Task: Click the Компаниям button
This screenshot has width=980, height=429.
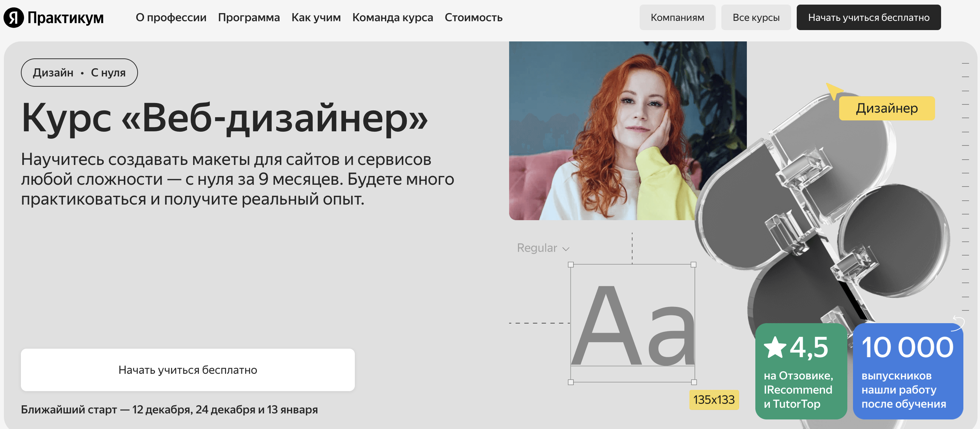Action: coord(677,17)
